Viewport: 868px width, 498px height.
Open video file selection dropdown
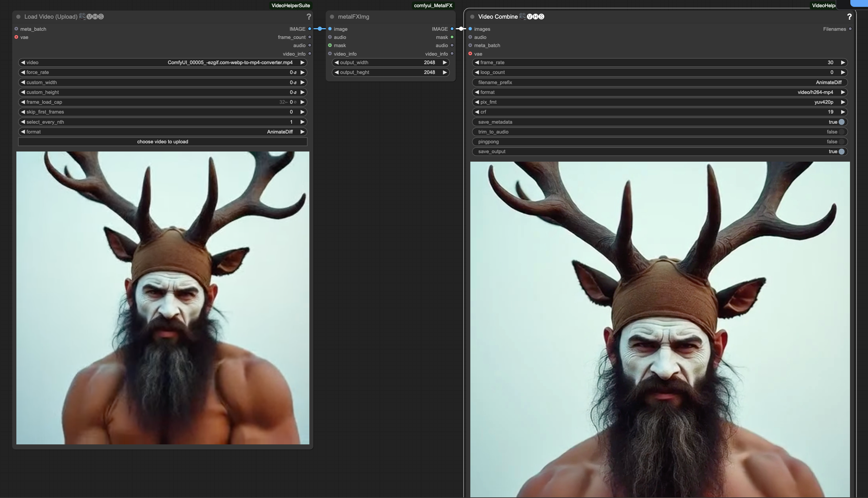pos(163,62)
